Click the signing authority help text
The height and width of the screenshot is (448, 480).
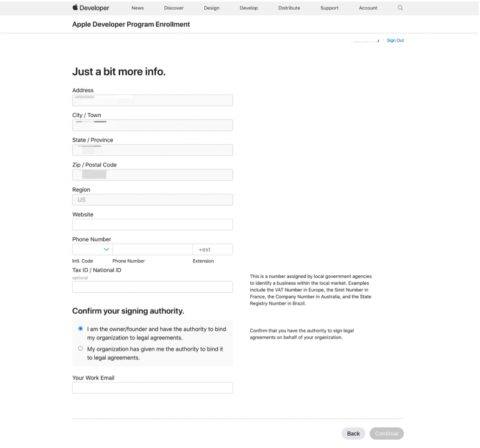click(x=302, y=334)
